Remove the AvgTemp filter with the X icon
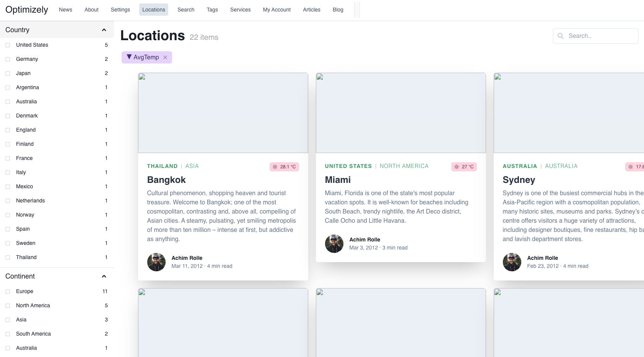Image resolution: width=644 pixels, height=357 pixels. coord(165,57)
